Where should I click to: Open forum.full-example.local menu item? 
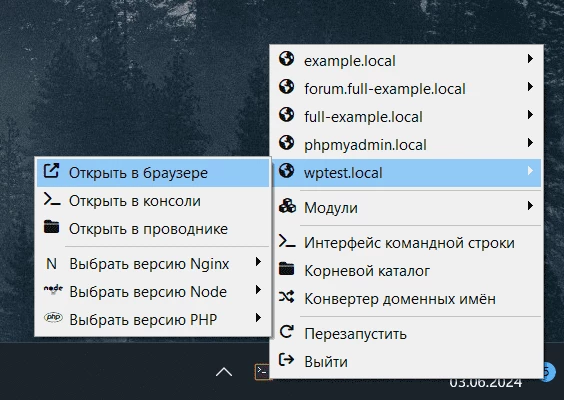[x=406, y=88]
